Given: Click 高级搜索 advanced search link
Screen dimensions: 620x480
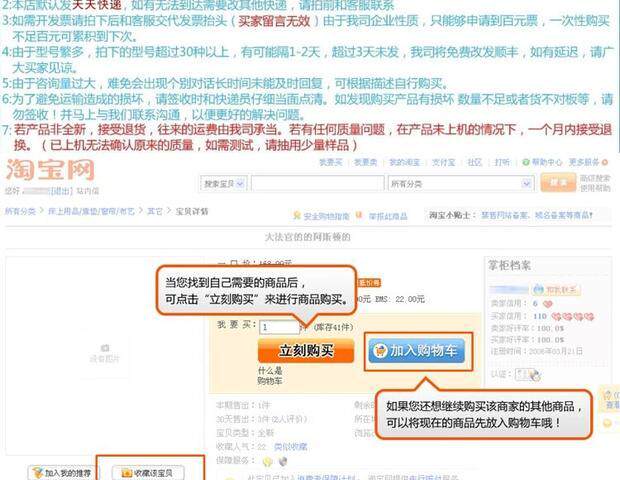Looking at the screenshot, I should point(595,178).
